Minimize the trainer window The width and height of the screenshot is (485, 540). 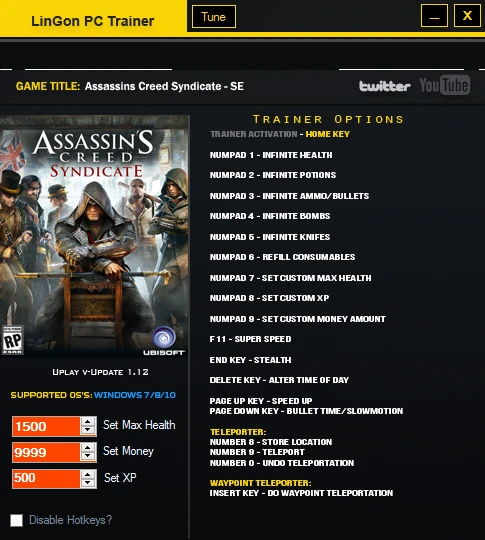434,16
